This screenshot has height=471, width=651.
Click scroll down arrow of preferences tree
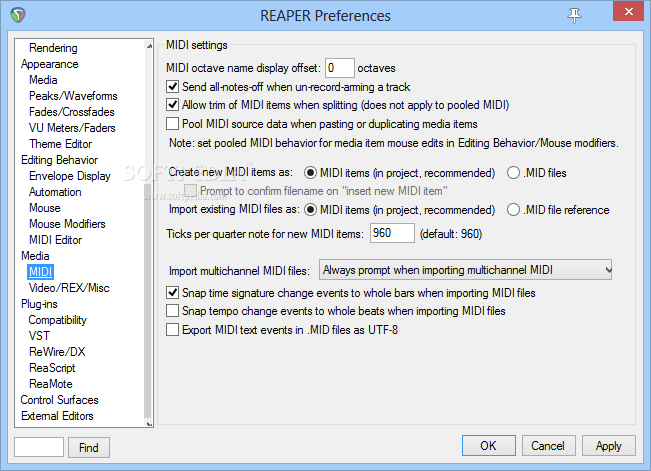[149, 423]
